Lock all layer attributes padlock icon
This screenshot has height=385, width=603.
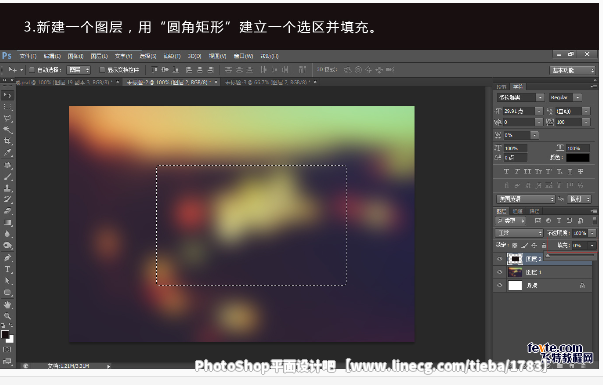pyautogui.click(x=543, y=245)
